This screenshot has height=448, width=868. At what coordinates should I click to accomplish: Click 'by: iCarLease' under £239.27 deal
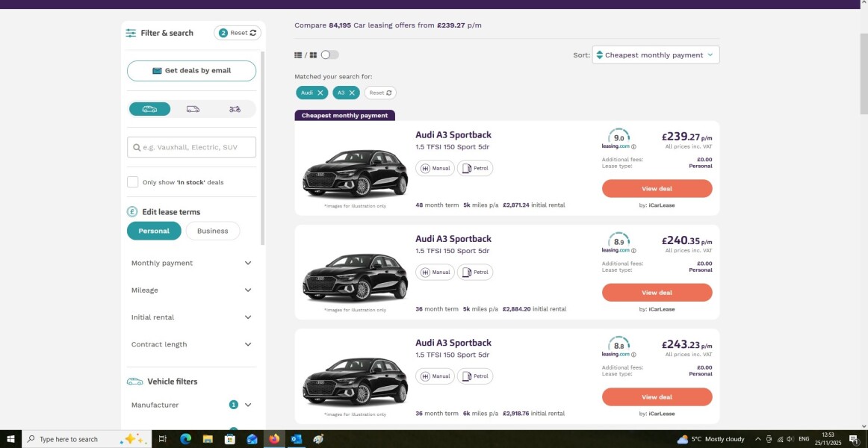(657, 205)
